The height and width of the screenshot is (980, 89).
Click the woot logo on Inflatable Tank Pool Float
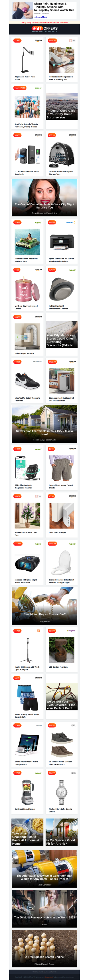(x=38, y=222)
